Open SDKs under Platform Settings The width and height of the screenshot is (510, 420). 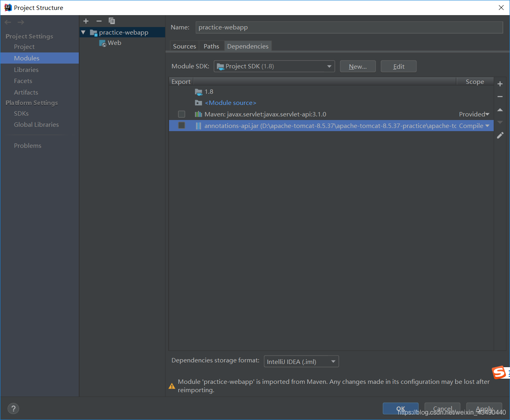click(x=21, y=114)
